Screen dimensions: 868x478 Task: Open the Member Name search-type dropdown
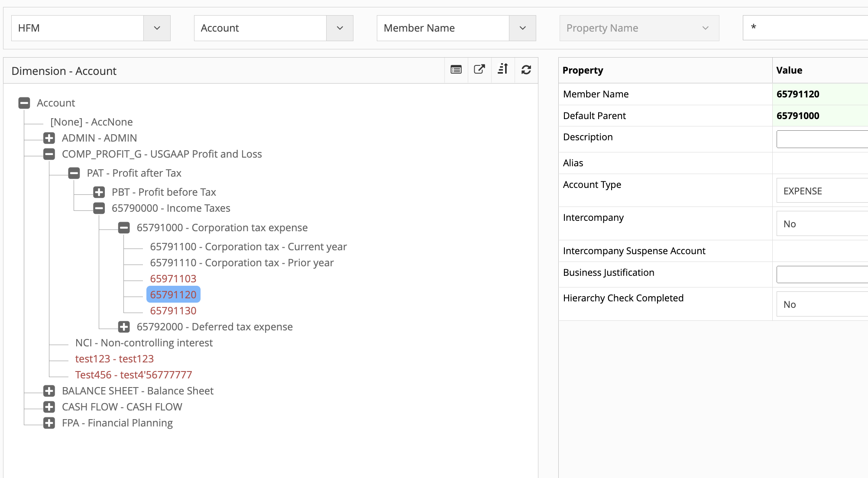522,28
